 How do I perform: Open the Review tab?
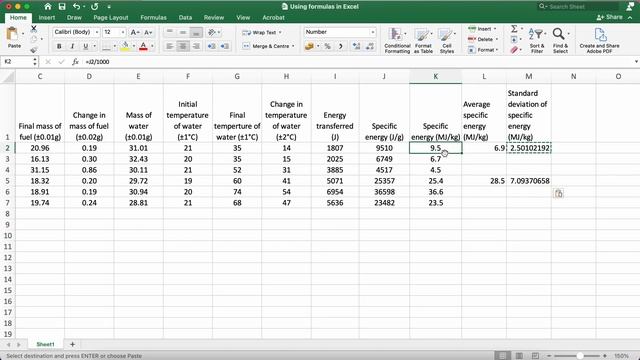click(214, 18)
